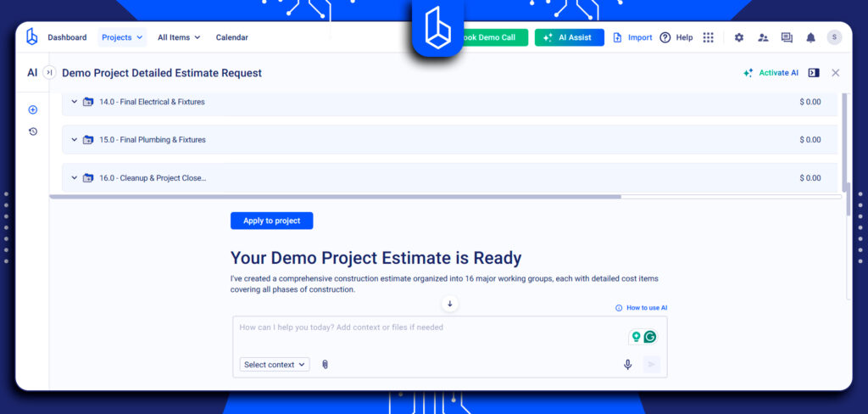This screenshot has height=414, width=868.
Task: Click Your Demo Project Estimate is Ready heading
Action: click(376, 258)
